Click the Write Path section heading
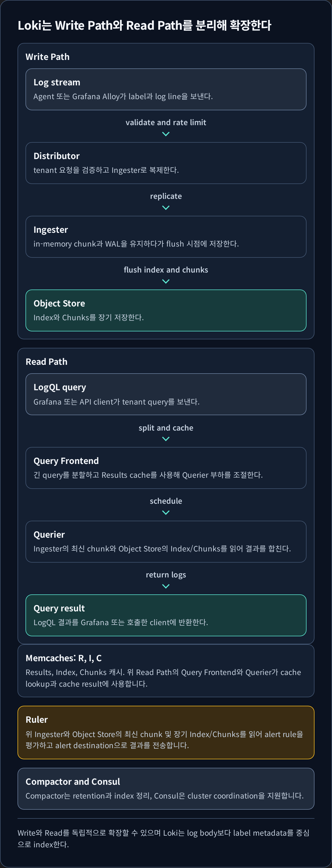 pos(48,57)
